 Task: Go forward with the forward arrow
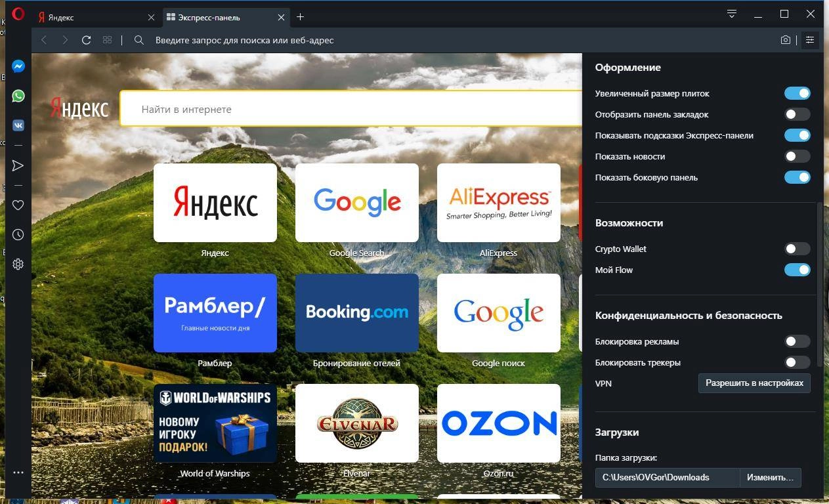65,40
